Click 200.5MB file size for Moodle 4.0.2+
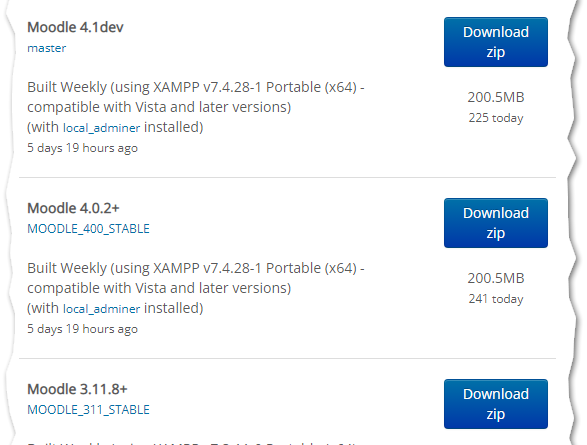587x445 pixels. pyautogui.click(x=496, y=278)
